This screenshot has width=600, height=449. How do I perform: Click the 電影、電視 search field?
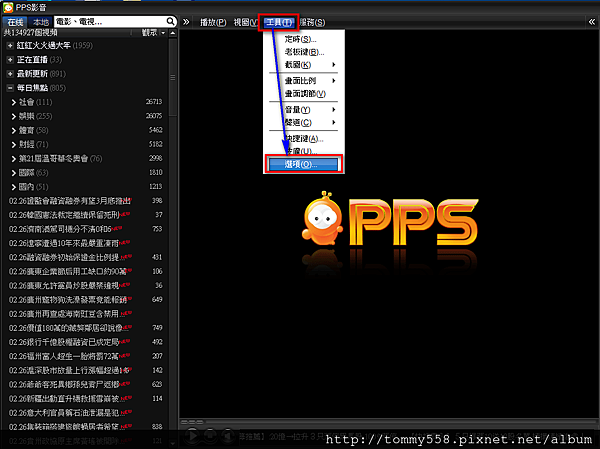(110, 22)
